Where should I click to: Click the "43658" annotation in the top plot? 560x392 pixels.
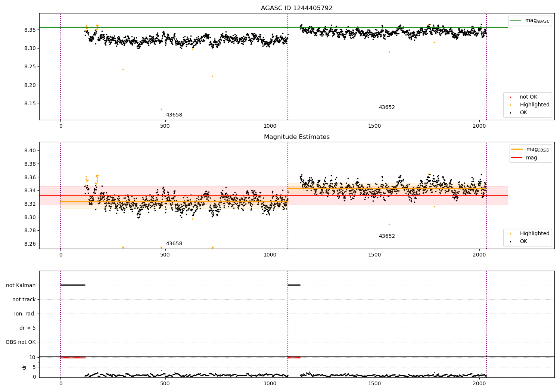[174, 115]
